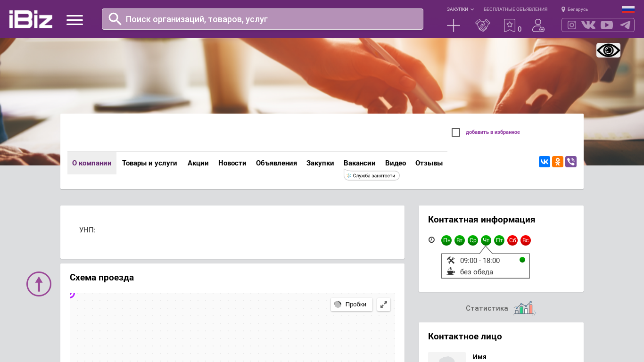644x362 pixels.
Task: Click the 'без обеда' lunch text
Action: (x=477, y=272)
